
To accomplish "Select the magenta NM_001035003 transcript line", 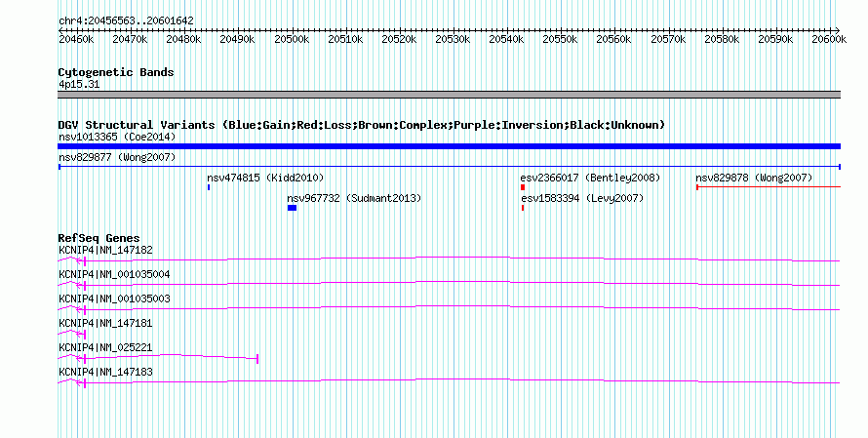I will coord(449,308).
